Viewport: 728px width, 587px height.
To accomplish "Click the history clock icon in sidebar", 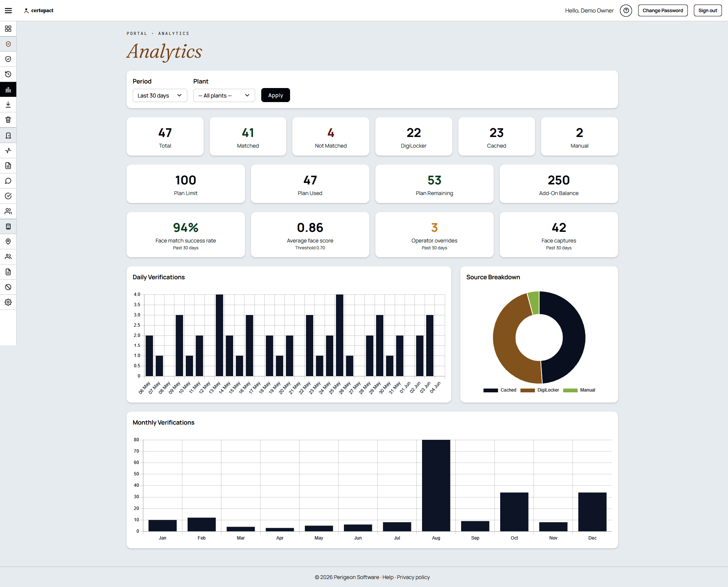I will click(x=8, y=74).
